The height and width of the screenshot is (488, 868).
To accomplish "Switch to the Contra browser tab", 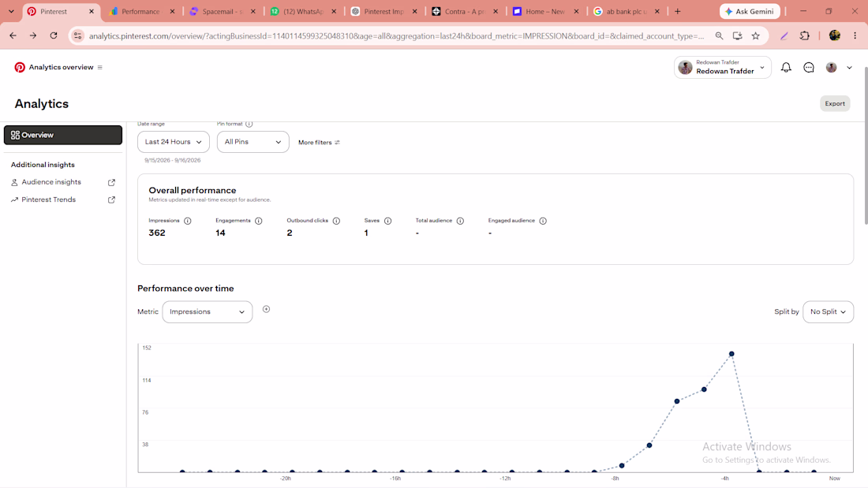I will pos(464,11).
